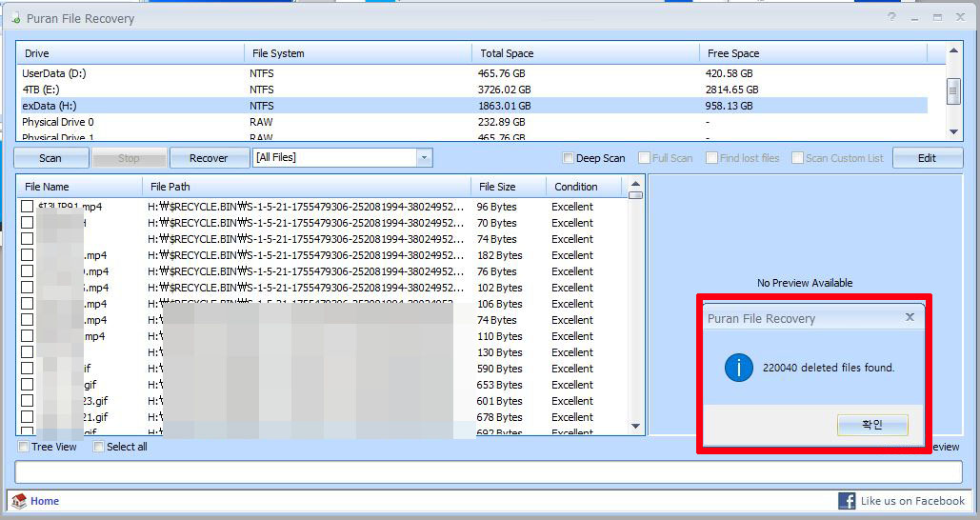Screen dimensions: 980x520
Task: Click the Puran File Recovery title icon
Action: pyautogui.click(x=15, y=18)
